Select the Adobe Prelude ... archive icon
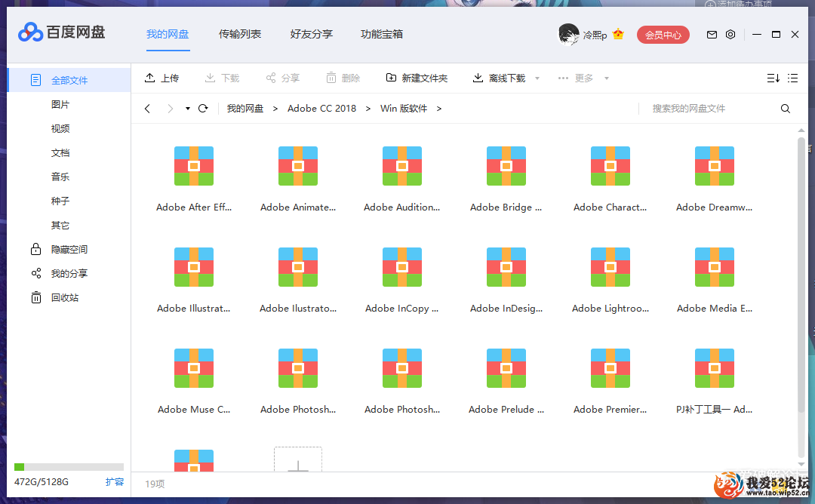The height and width of the screenshot is (504, 815). (x=506, y=368)
